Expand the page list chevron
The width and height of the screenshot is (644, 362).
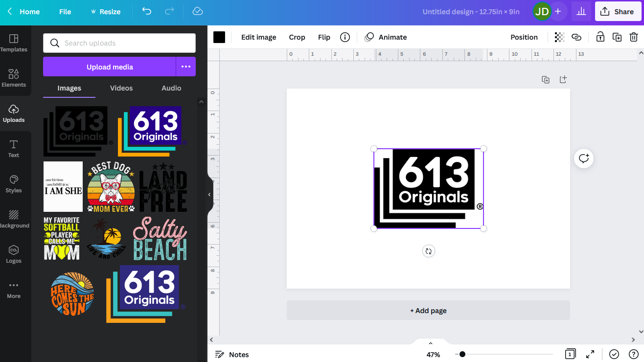[431, 343]
